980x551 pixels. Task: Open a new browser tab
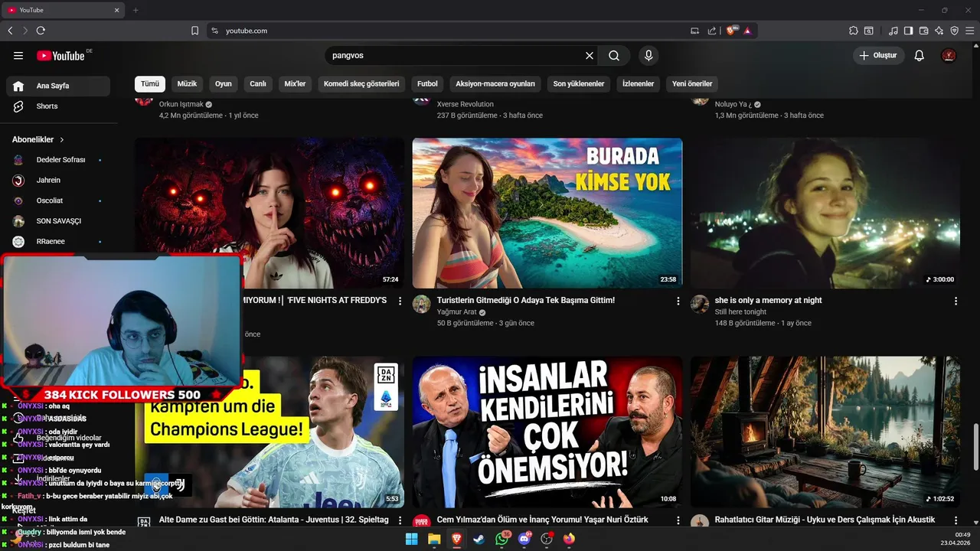[136, 10]
